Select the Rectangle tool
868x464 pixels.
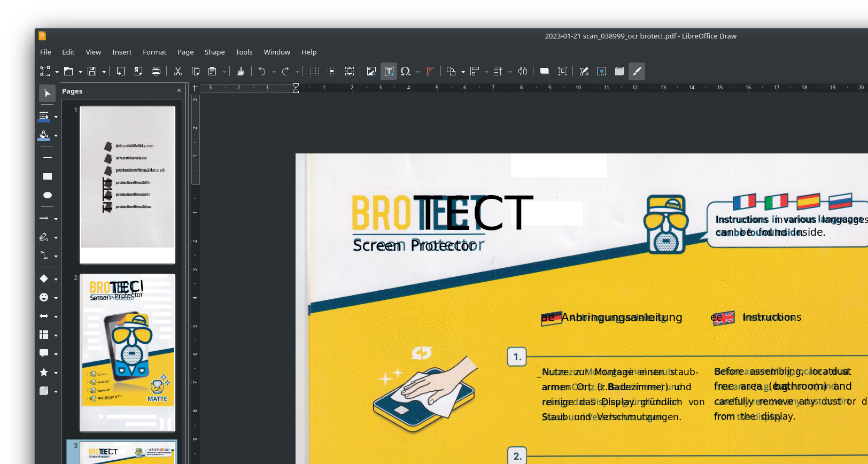48,176
